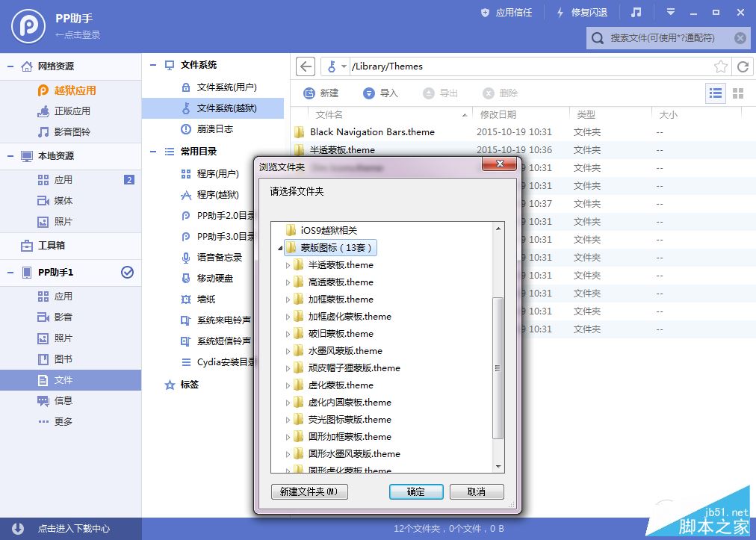
Task: Open the music note icon in title bar
Action: pyautogui.click(x=636, y=13)
